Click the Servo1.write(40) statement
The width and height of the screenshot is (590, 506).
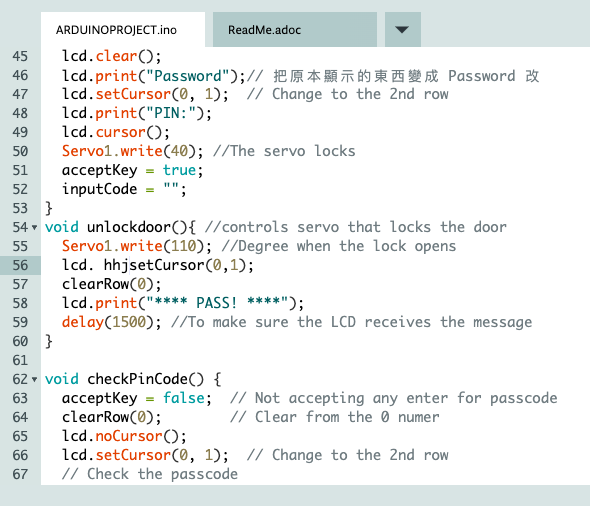[x=133, y=151]
